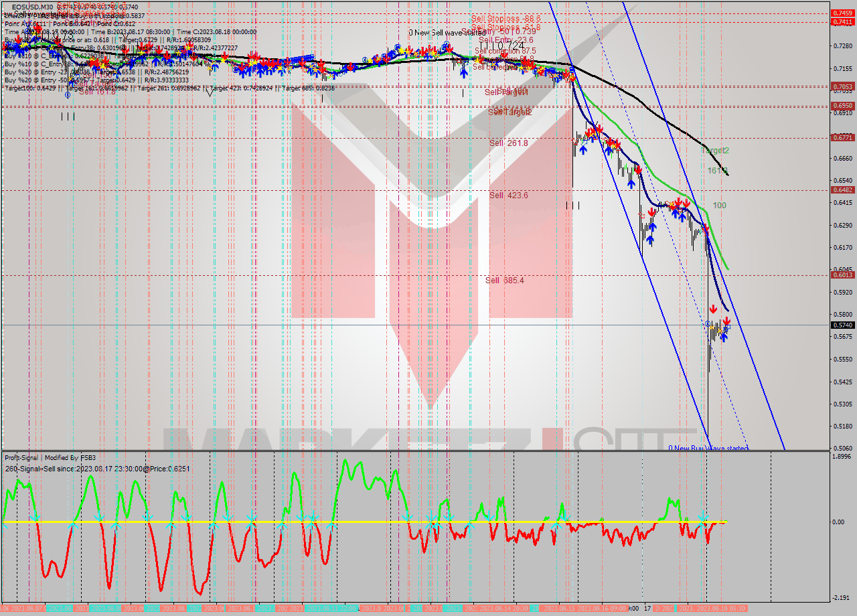Click the '0 New Sell wave started' text

pos(447,32)
